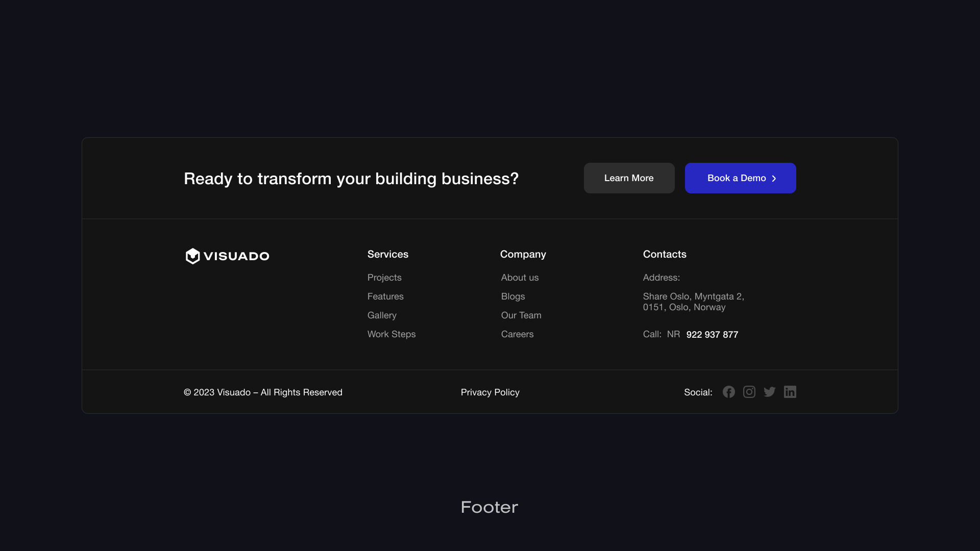Screen dimensions: 980x551
Task: Open the Work Steps link
Action: 391,334
